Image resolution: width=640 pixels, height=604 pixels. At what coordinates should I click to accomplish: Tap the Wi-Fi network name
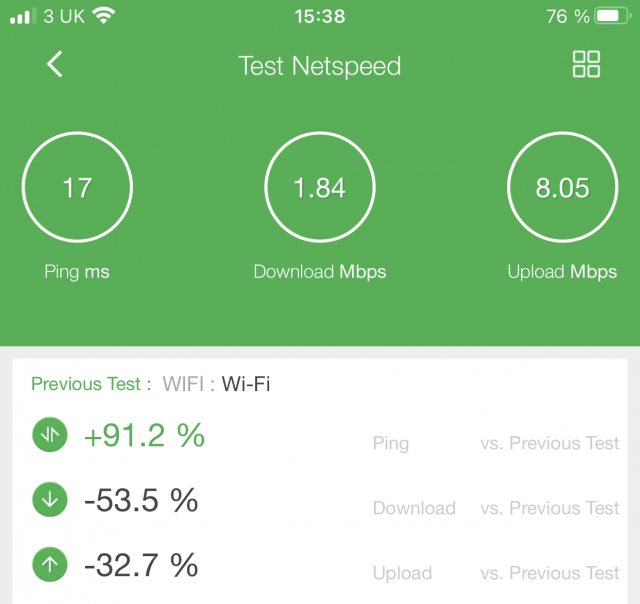[246, 384]
